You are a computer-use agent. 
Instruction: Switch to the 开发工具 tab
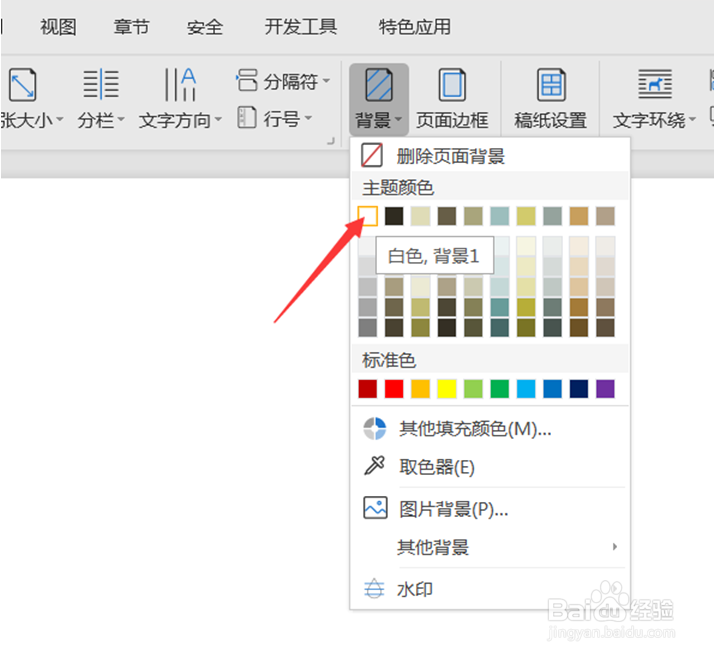(x=301, y=27)
